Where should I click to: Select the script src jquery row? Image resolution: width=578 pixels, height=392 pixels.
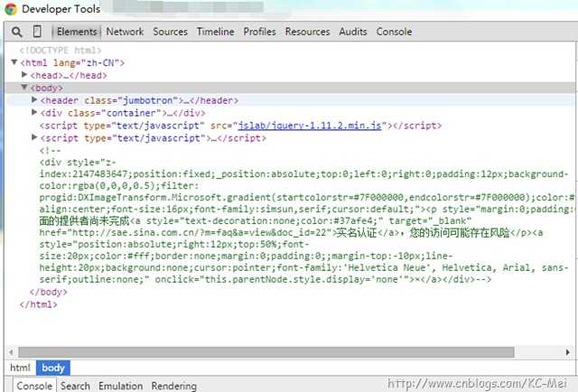coord(240,126)
